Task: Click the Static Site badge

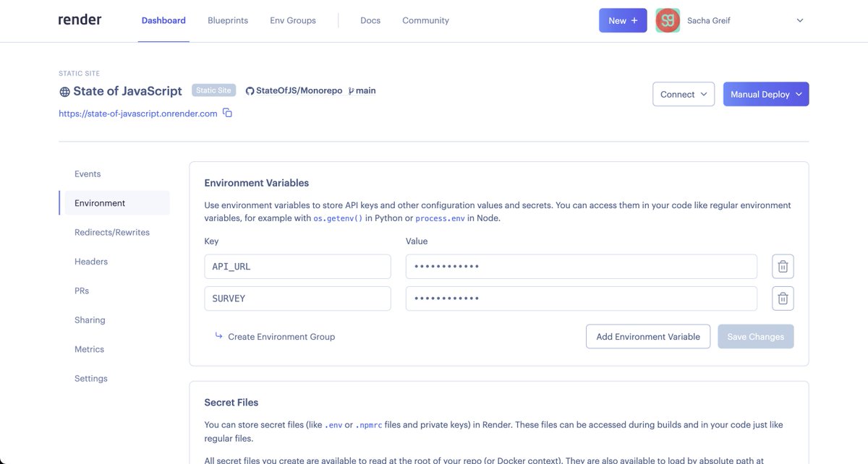Action: tap(213, 90)
